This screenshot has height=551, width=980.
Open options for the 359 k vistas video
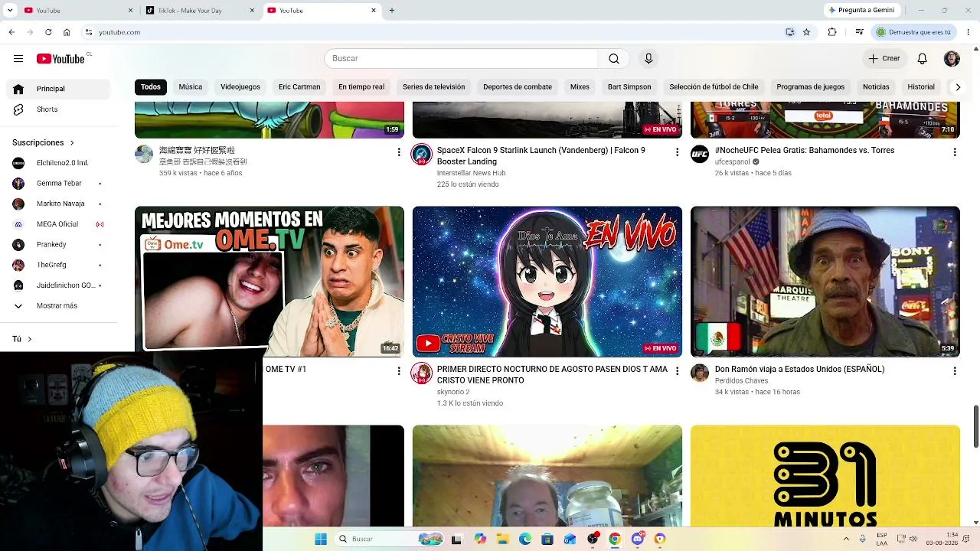click(399, 152)
